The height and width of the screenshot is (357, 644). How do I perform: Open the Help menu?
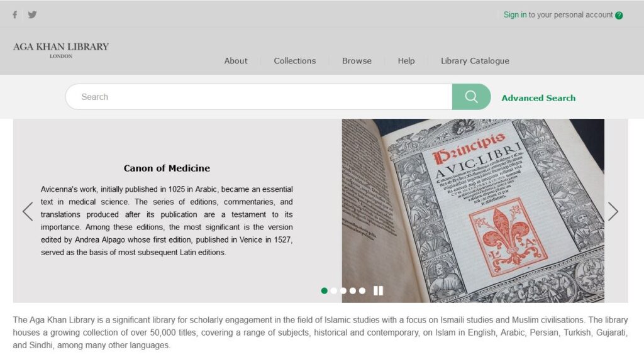[x=406, y=61]
